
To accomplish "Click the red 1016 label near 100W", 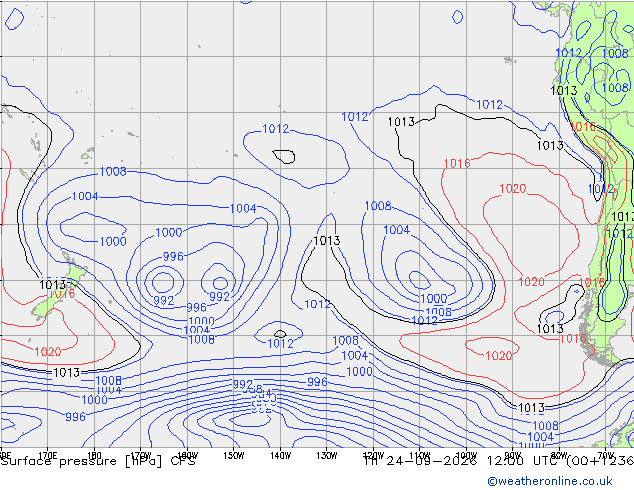I will click(x=457, y=163).
